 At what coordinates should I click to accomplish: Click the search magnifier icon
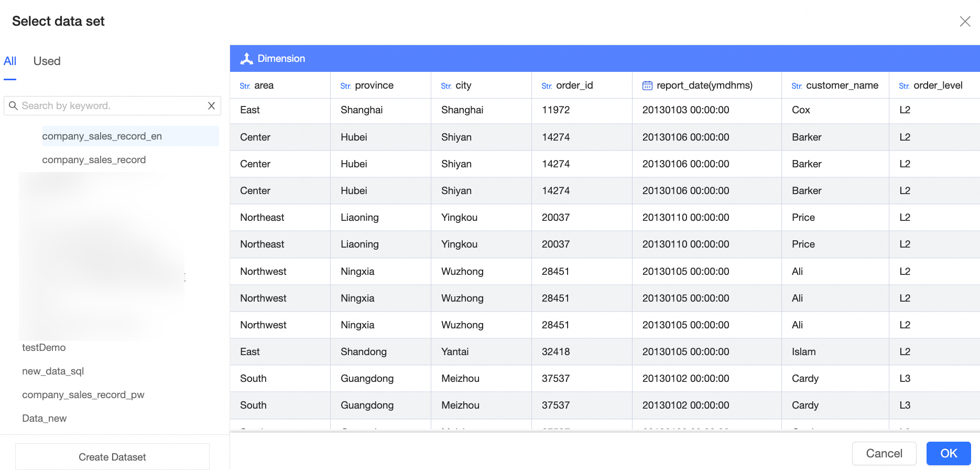14,105
